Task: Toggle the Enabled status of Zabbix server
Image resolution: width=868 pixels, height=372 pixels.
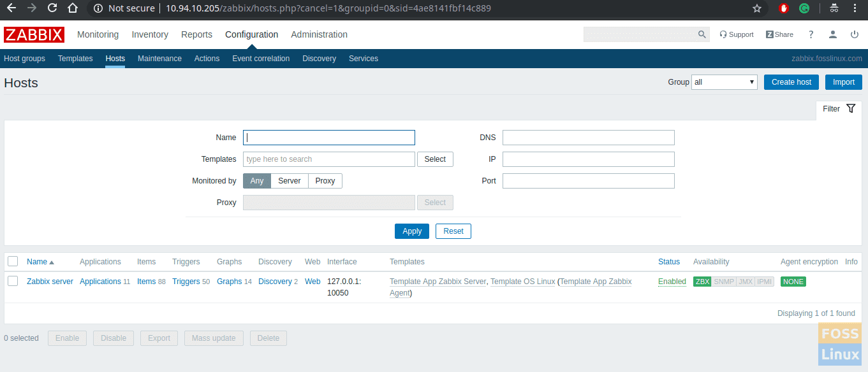Action: [x=672, y=282]
